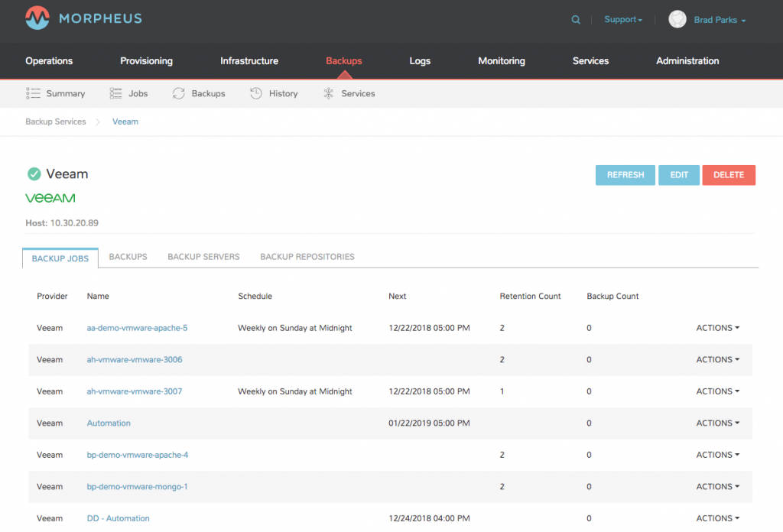Select the Backups circular-arrows icon

coord(177,92)
